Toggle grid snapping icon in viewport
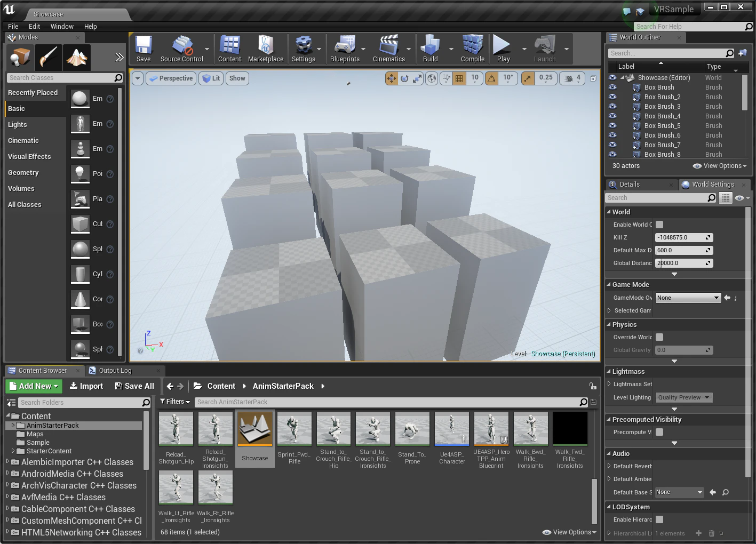This screenshot has height=544, width=756. [458, 78]
